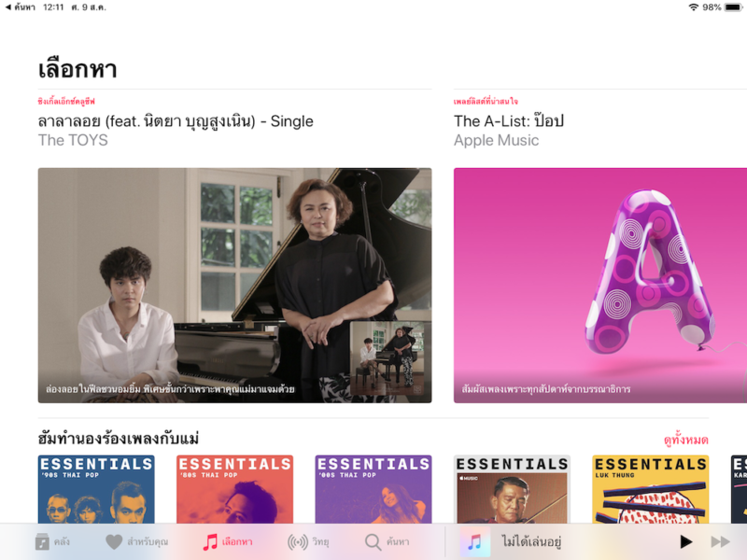Open the ลาลาลอย single title
This screenshot has width=747, height=560.
tap(176, 121)
